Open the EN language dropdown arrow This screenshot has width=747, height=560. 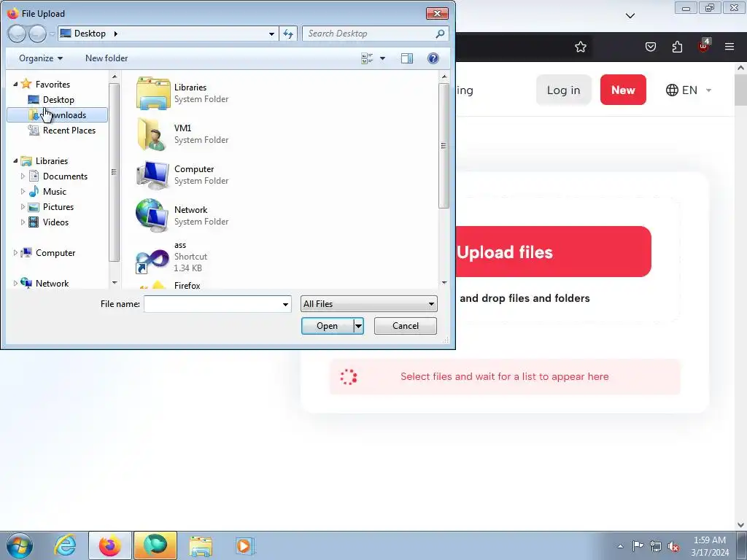(708, 90)
